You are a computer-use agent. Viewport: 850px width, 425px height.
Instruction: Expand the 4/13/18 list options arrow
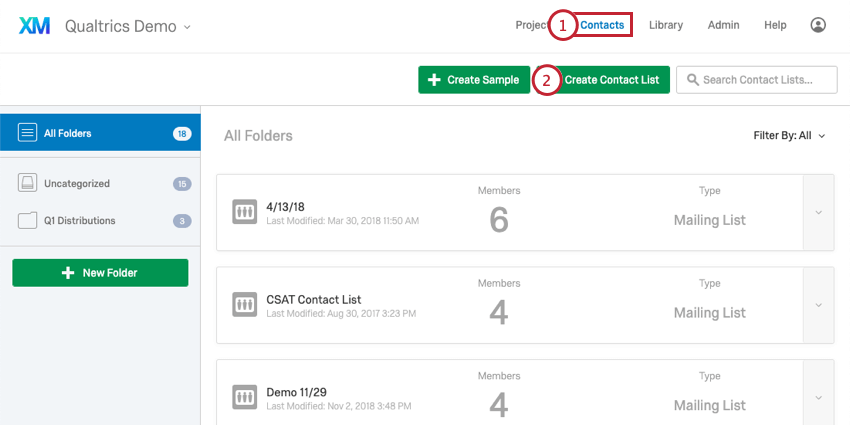pos(819,212)
